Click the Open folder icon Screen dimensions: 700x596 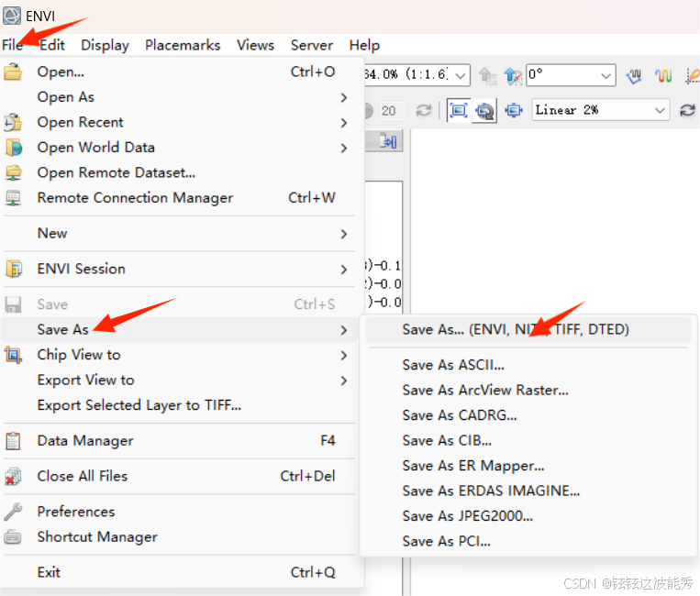[x=13, y=72]
